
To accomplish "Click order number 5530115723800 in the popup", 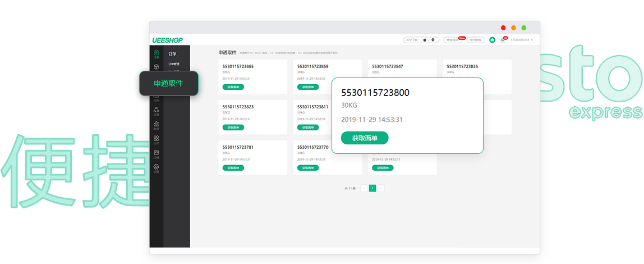I will [x=375, y=93].
